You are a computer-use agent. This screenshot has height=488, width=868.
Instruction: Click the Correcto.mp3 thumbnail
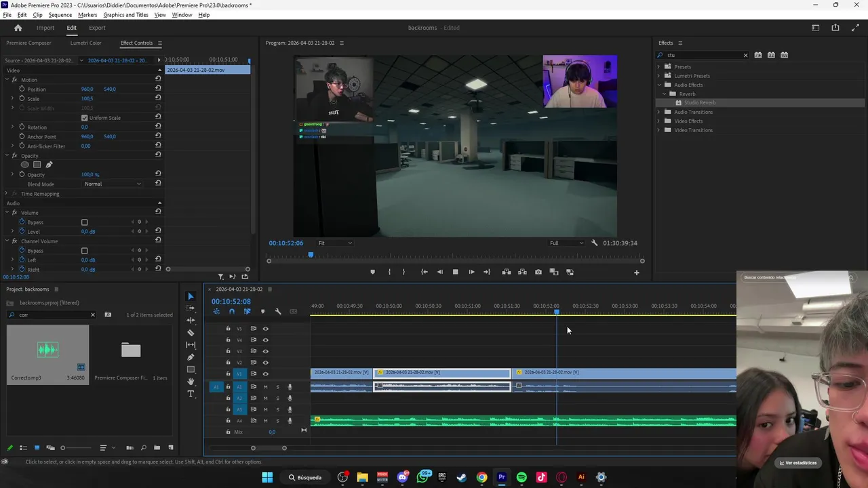(x=47, y=349)
